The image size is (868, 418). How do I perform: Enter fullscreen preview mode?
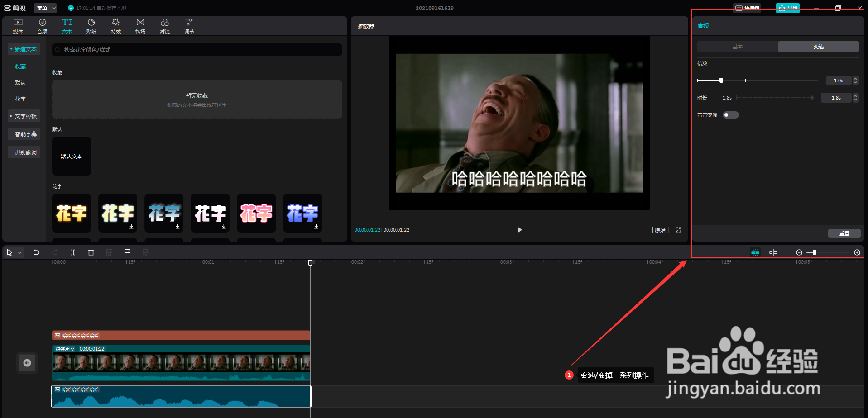pos(678,230)
